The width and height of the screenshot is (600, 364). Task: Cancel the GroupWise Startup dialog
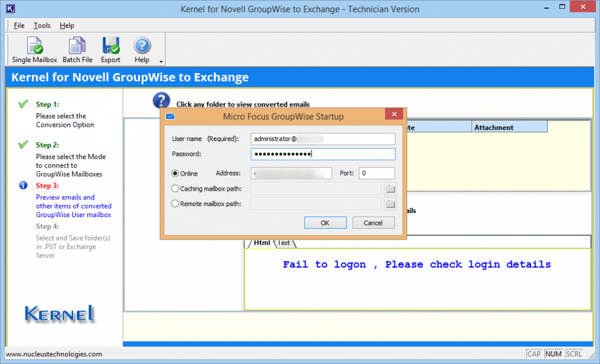tap(373, 222)
